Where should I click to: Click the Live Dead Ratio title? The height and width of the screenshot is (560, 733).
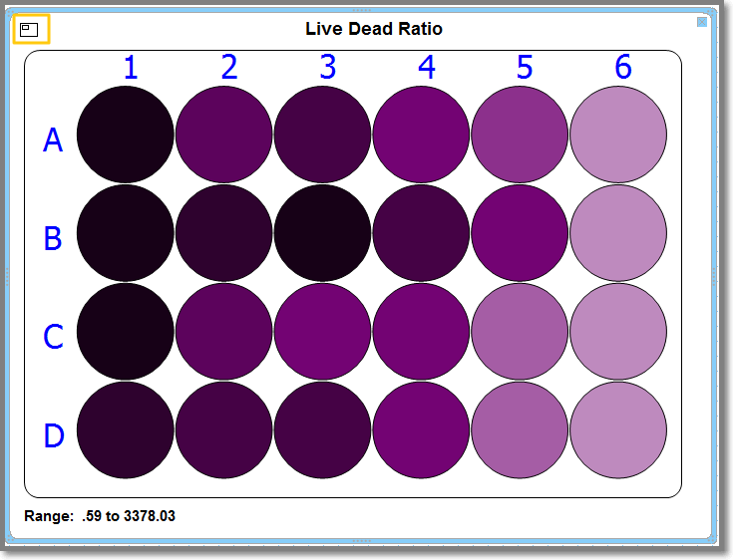[374, 29]
